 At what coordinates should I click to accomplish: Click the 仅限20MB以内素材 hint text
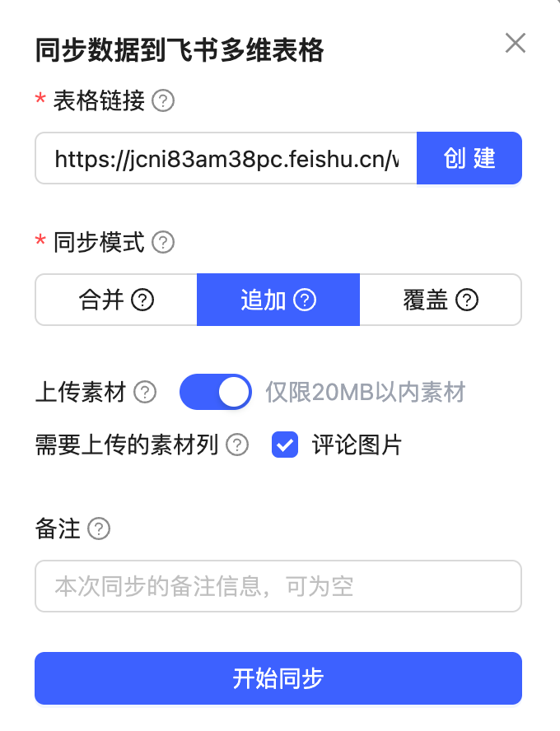tap(366, 393)
